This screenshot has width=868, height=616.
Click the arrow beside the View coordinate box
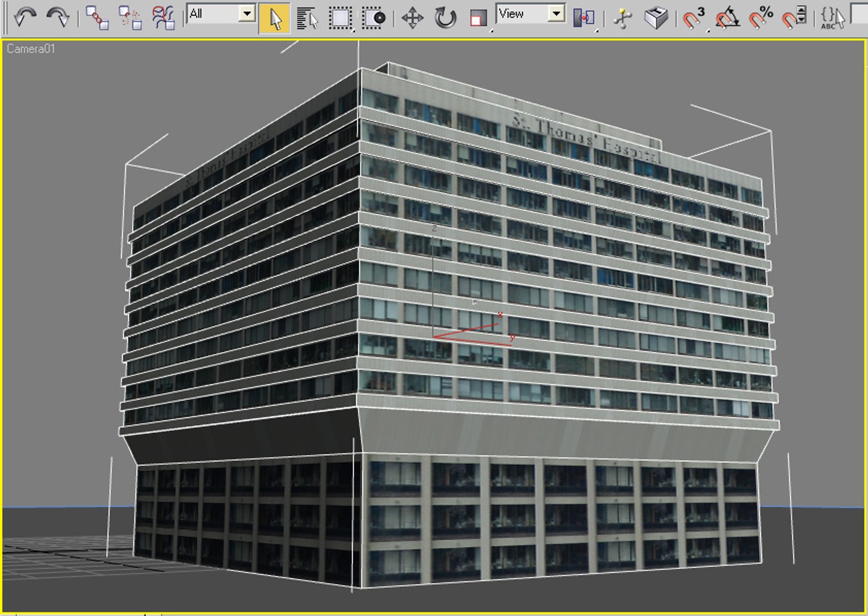pos(556,14)
